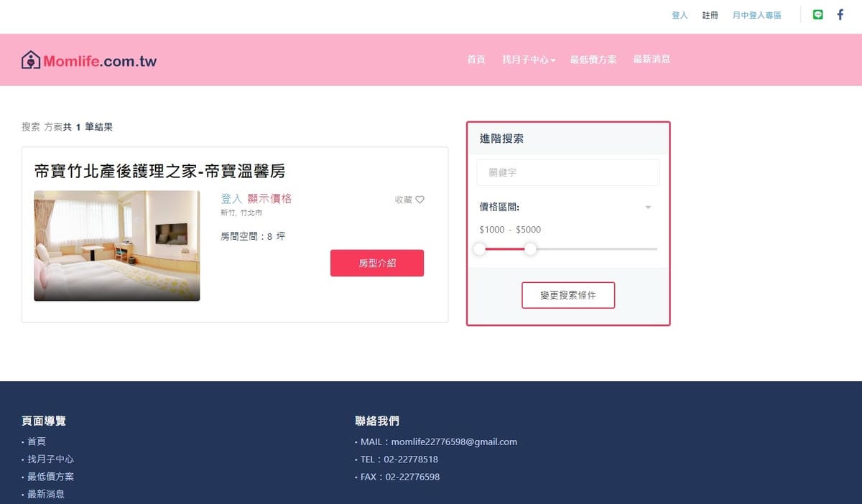Focus the 關鍵字 keyword input field
This screenshot has width=862, height=504.
point(567,173)
